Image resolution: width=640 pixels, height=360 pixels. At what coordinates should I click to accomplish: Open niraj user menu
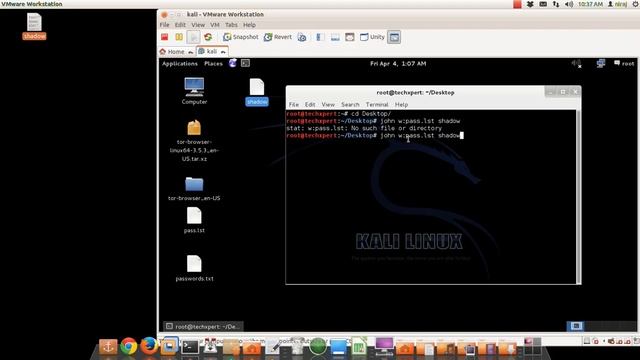[x=617, y=4]
